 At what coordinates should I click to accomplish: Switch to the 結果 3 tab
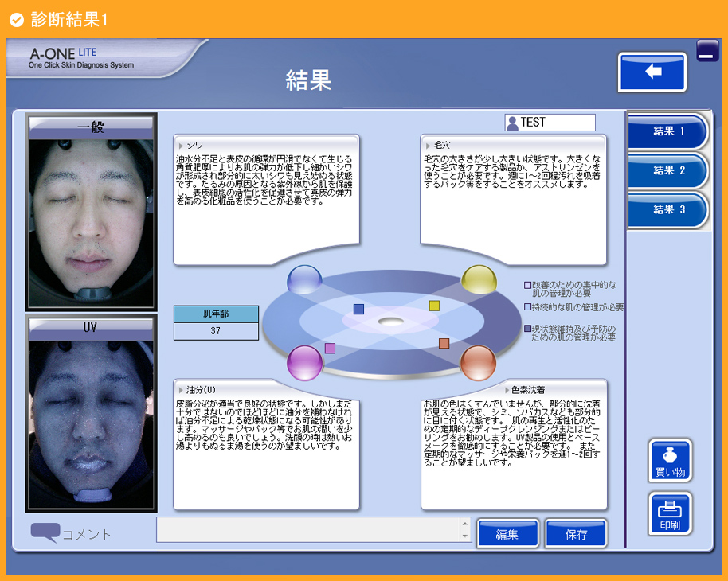pyautogui.click(x=669, y=210)
